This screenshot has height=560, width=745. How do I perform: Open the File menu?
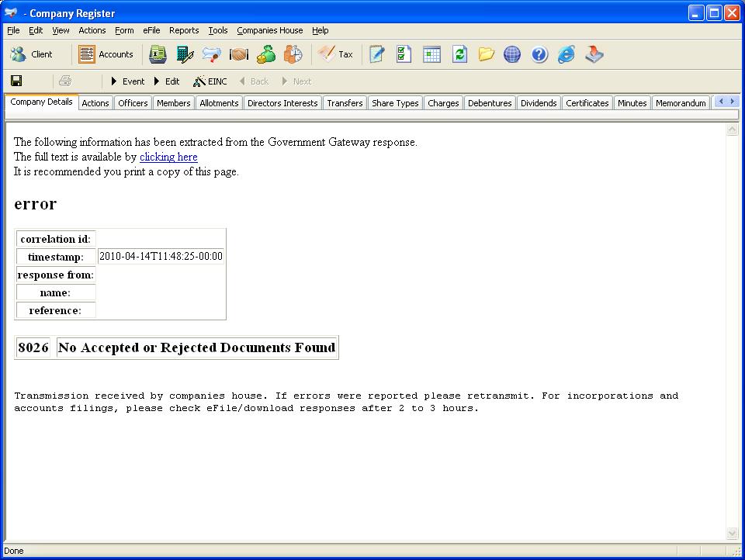[13, 30]
